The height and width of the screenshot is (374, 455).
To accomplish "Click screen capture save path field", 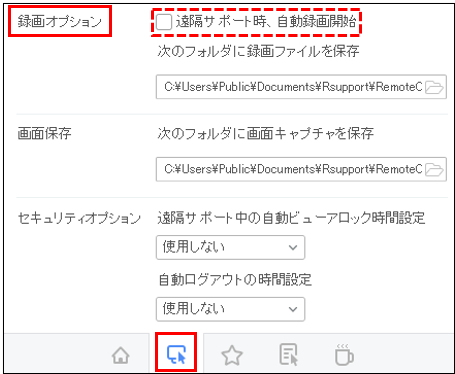I will point(301,169).
